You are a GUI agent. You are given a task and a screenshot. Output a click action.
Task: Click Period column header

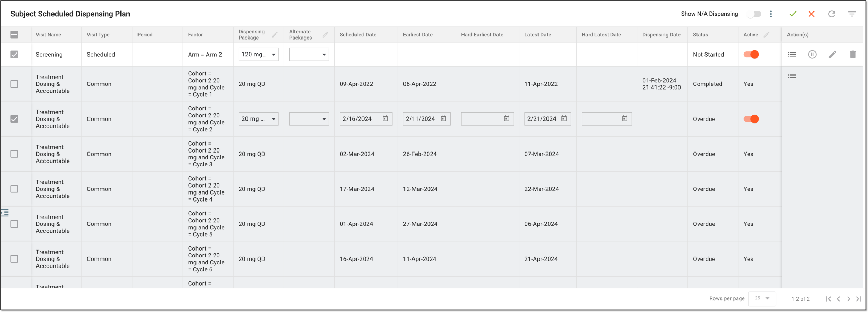(x=145, y=35)
